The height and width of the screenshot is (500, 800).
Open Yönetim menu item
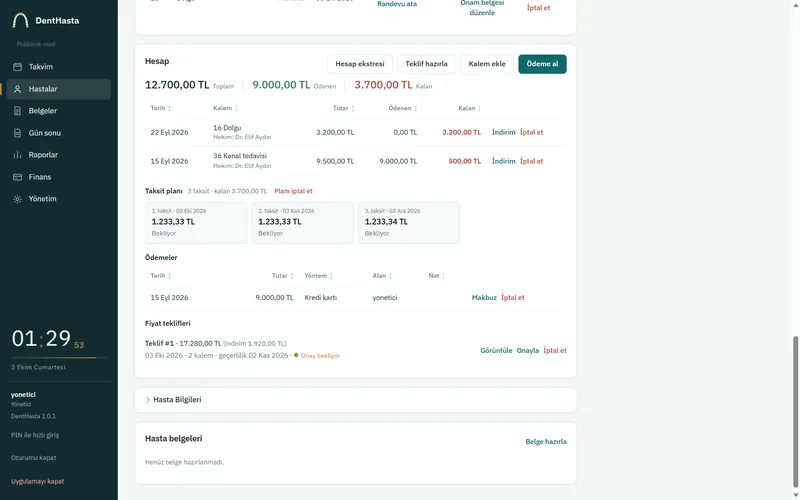tap(59, 199)
